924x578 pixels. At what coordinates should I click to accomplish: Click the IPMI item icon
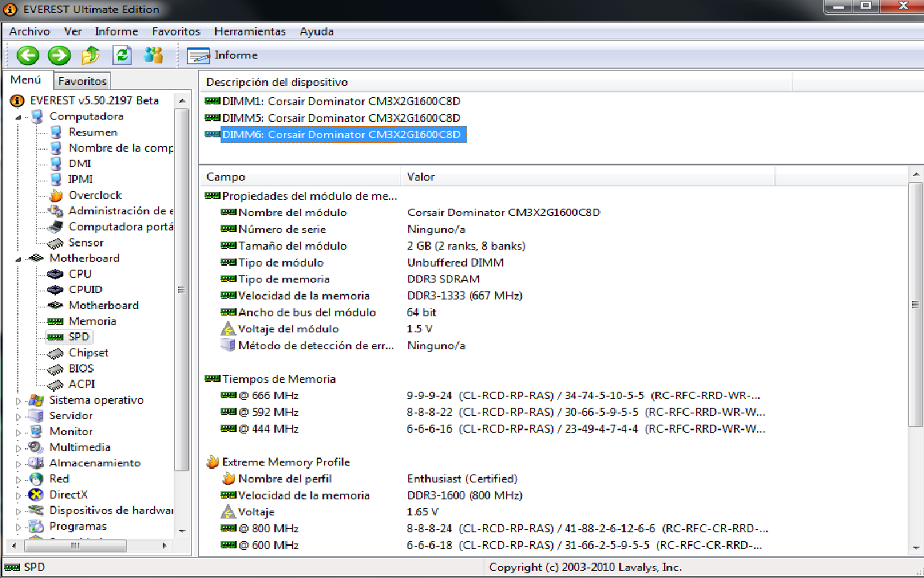pyautogui.click(x=56, y=179)
